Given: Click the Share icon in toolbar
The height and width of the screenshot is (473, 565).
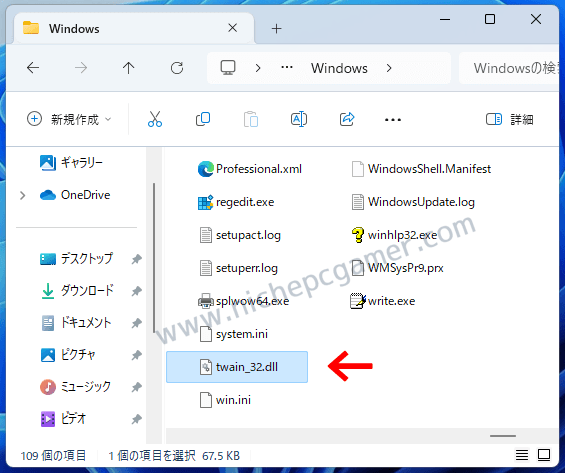Looking at the screenshot, I should tap(347, 119).
